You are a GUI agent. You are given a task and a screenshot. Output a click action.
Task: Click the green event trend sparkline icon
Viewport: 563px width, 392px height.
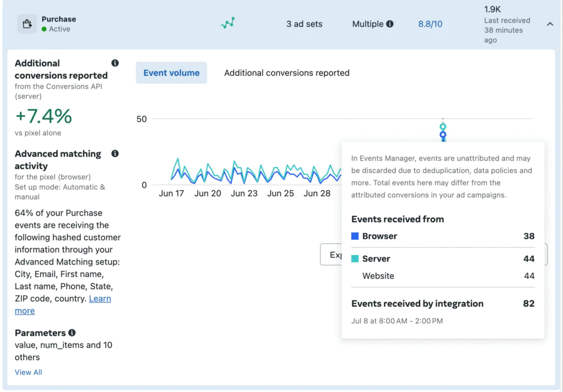228,23
